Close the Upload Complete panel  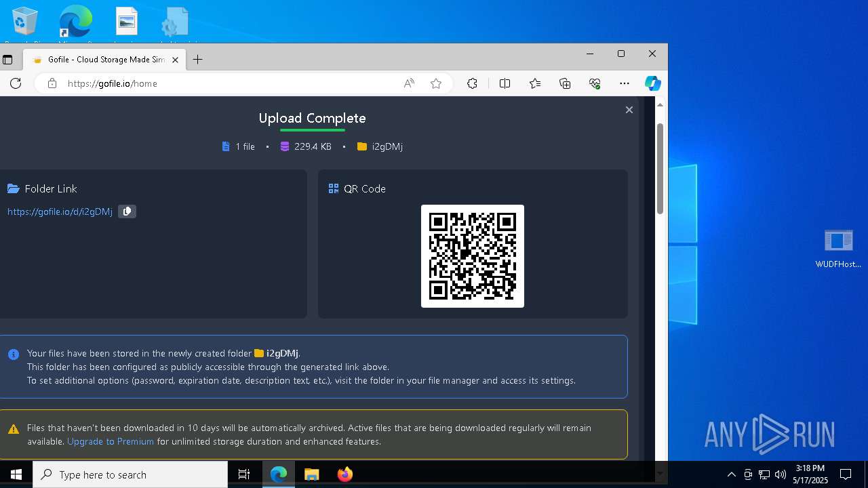(x=629, y=110)
